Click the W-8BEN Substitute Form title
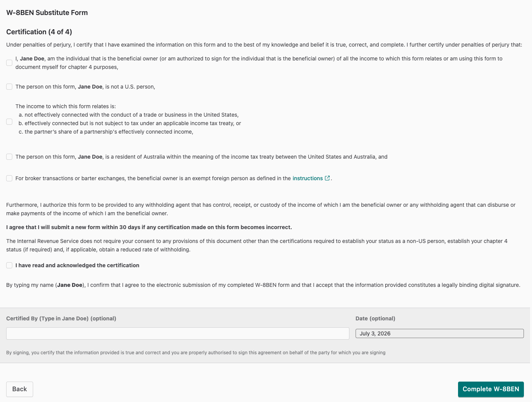Viewport: 532px width, 402px height. [x=47, y=13]
